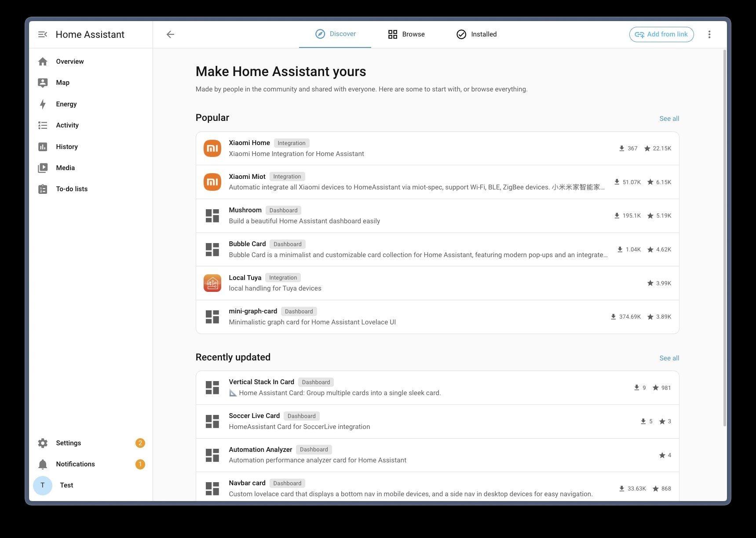Switch to the Browse tab

click(x=406, y=34)
